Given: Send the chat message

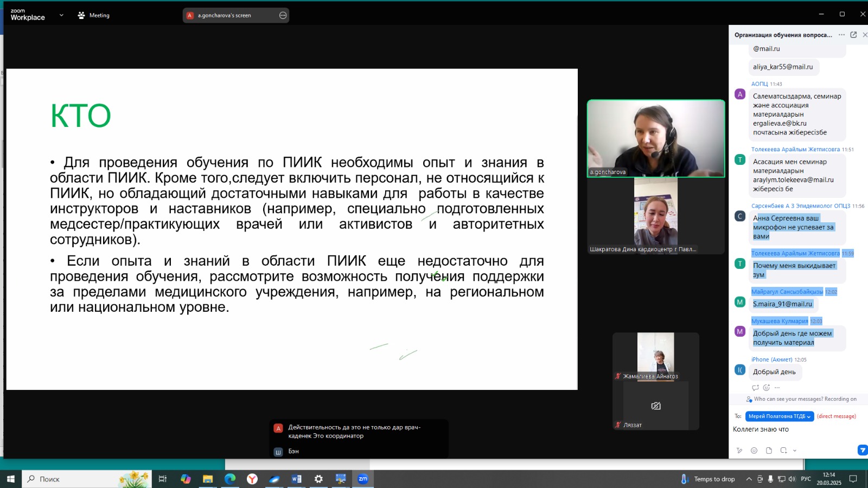Looking at the screenshot, I should pos(862,450).
